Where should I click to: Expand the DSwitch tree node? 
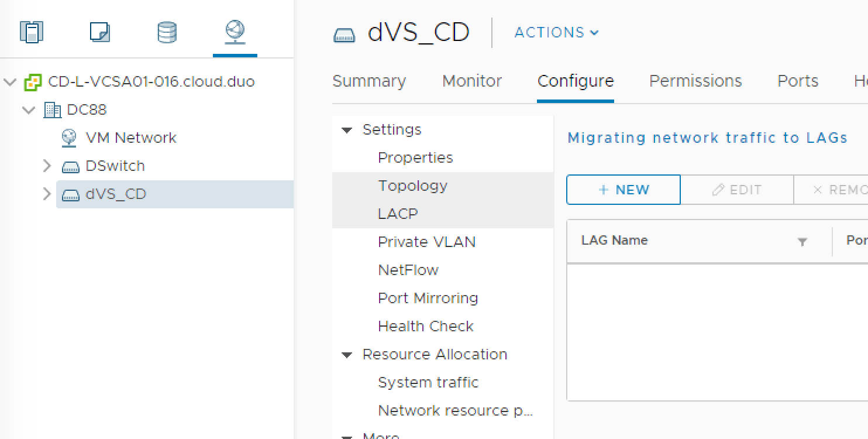click(47, 166)
